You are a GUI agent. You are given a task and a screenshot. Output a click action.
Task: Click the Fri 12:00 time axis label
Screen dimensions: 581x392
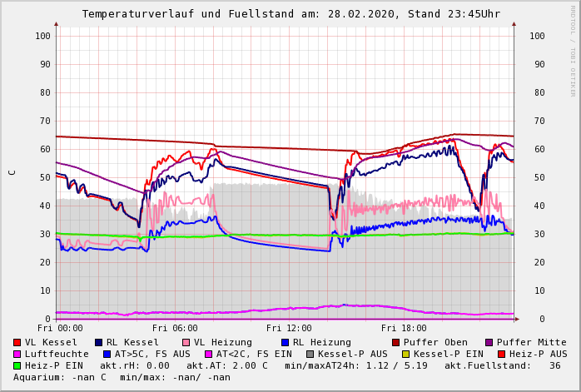coord(289,329)
